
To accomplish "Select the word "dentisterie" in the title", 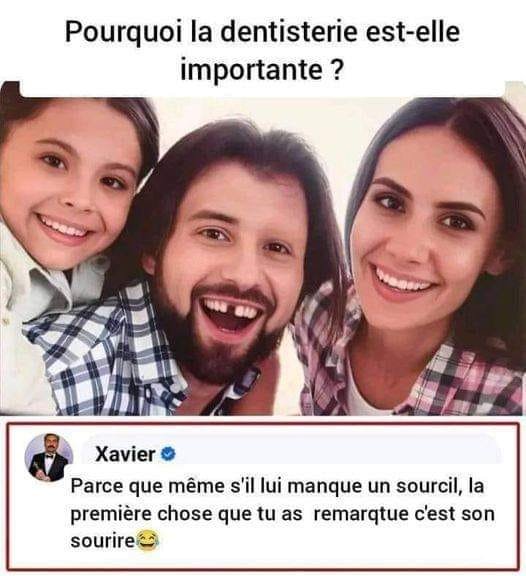I will 289,32.
